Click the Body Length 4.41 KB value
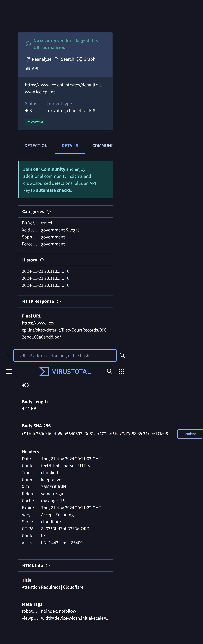 (29, 409)
